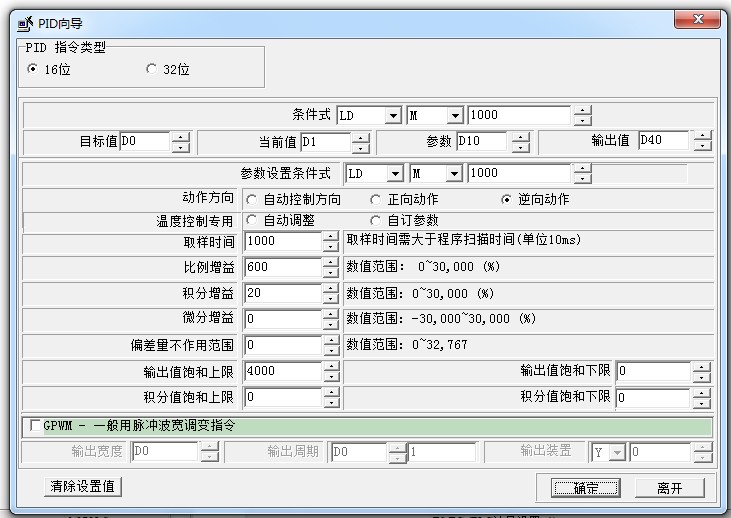This screenshot has width=731, height=518.
Task: Click the 比例增益 value field
Action: (x=281, y=268)
